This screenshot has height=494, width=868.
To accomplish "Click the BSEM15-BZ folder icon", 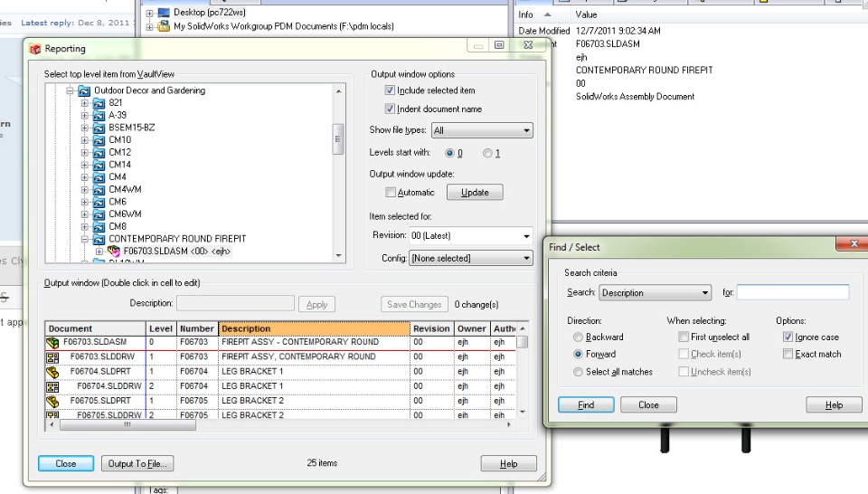I will [x=99, y=128].
